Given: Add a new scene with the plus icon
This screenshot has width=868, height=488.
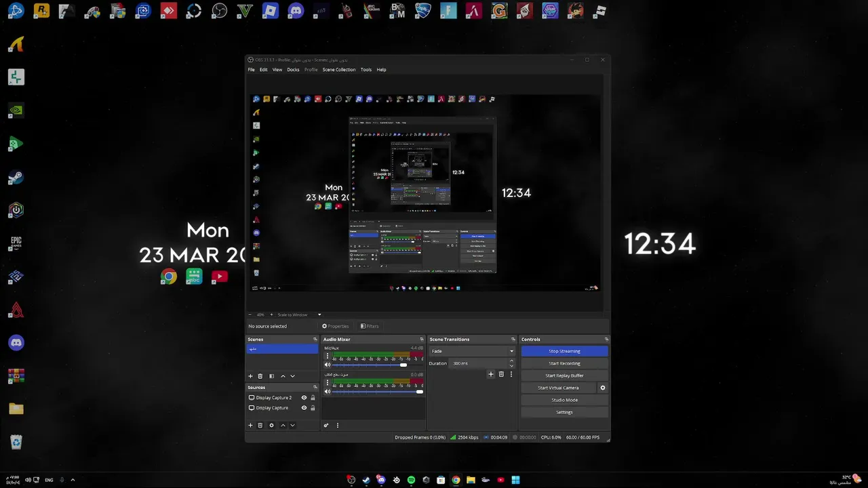Looking at the screenshot, I should [250, 376].
